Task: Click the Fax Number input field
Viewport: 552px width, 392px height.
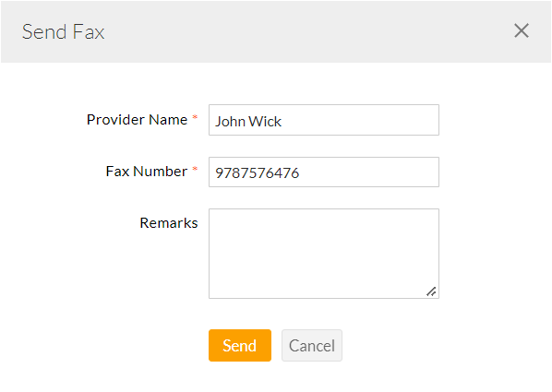Action: pos(323,172)
